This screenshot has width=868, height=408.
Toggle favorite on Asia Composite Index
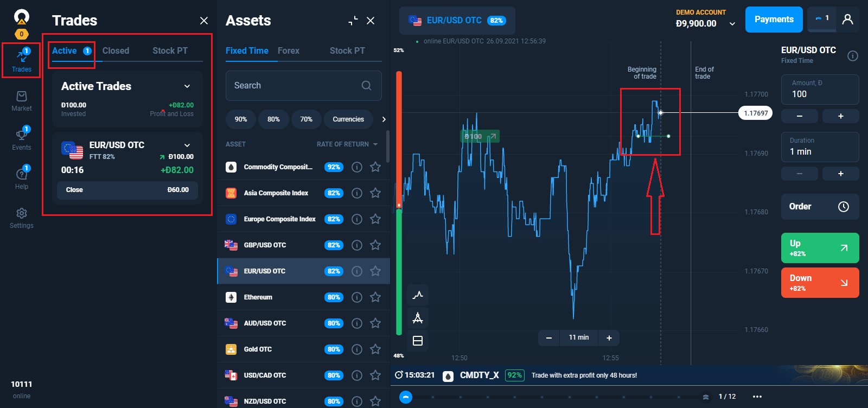(x=375, y=193)
